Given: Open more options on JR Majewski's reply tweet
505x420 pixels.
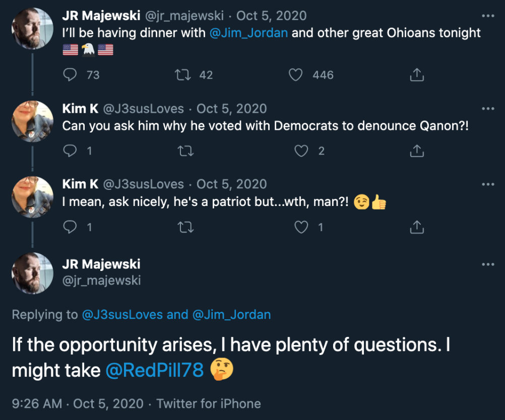Looking at the screenshot, I should (x=487, y=264).
